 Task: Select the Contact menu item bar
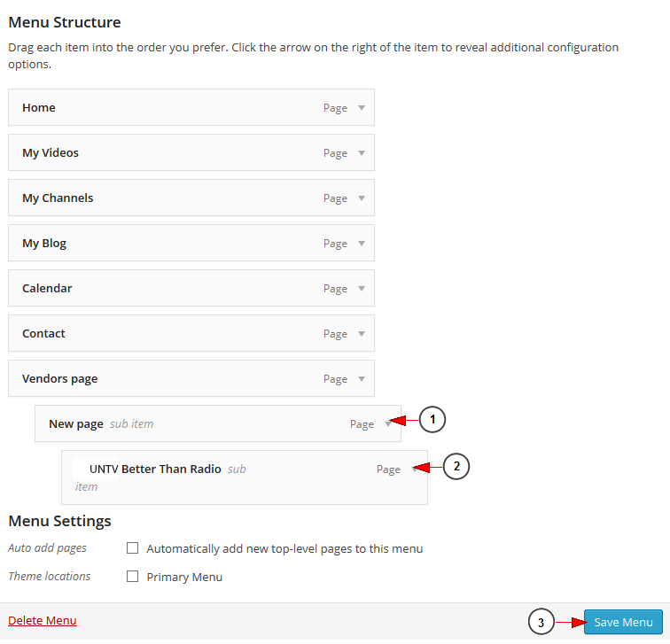click(191, 334)
